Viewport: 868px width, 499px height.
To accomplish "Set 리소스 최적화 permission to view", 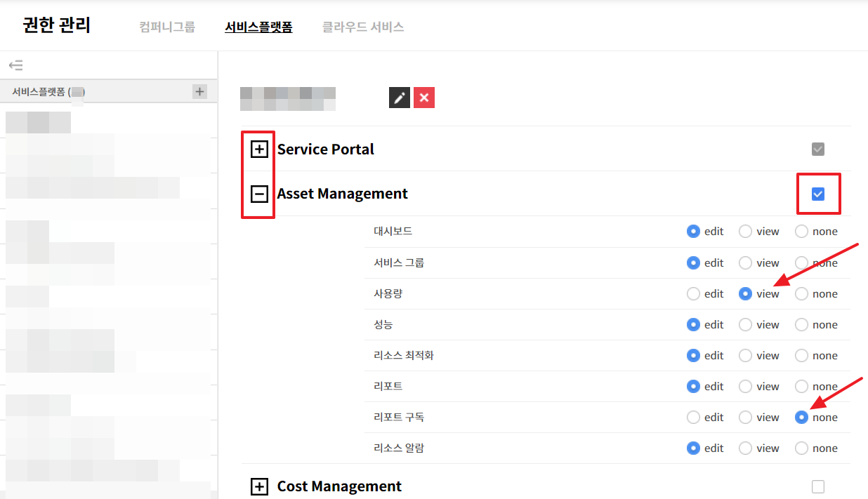I will pyautogui.click(x=745, y=356).
